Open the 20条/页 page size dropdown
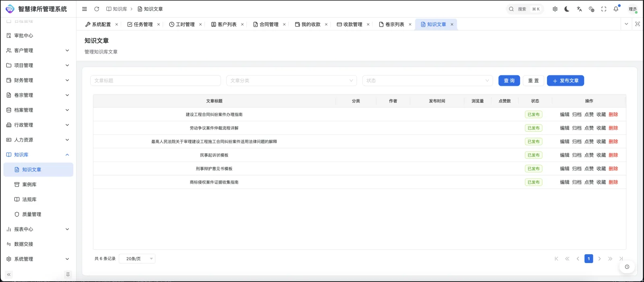Viewport: 644px width, 282px height. 137,259
